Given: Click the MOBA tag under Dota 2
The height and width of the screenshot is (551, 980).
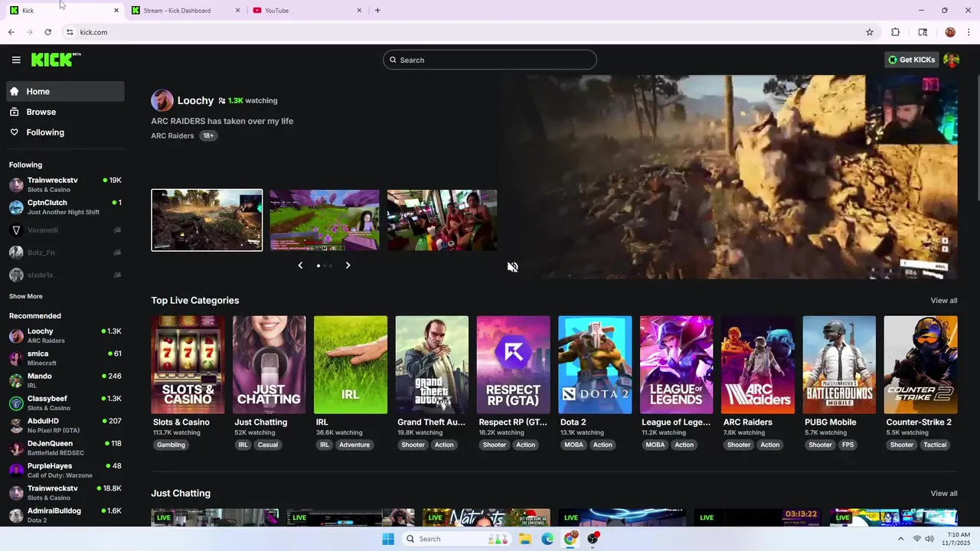Looking at the screenshot, I should point(573,445).
